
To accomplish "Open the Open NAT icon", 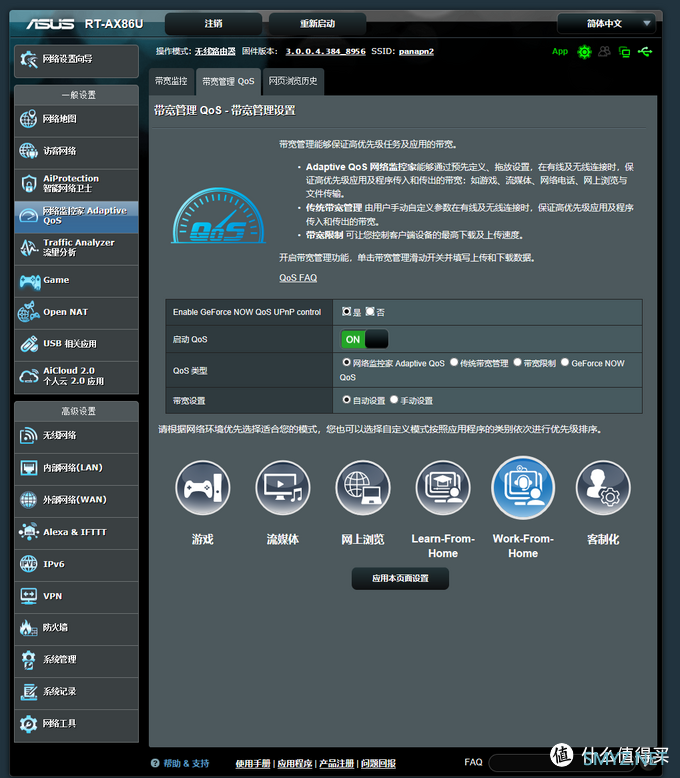I will pos(28,312).
